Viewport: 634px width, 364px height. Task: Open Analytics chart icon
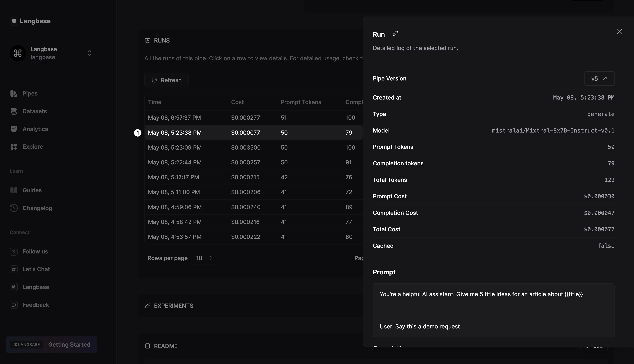[x=14, y=129]
